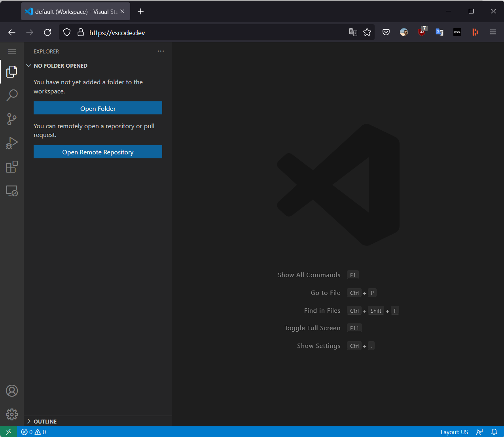Screen dimensions: 504x437
Task: Open notifications from the status bar bell
Action: click(494, 432)
